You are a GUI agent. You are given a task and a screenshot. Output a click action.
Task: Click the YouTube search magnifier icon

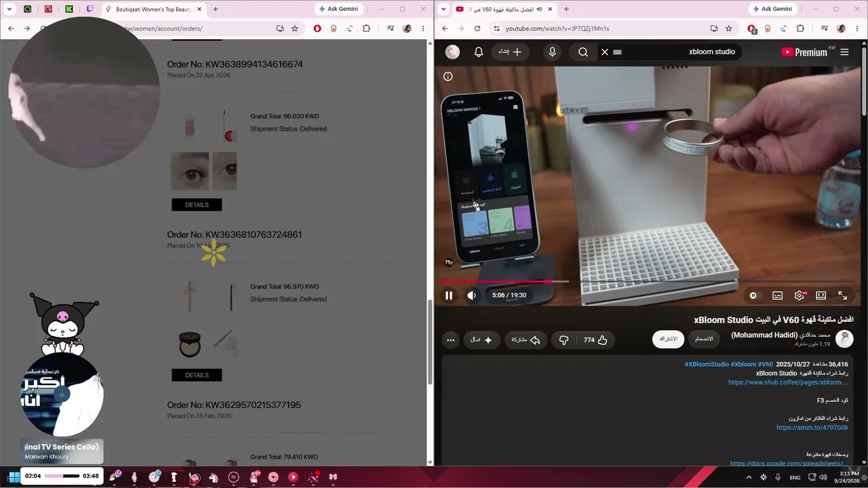point(583,52)
